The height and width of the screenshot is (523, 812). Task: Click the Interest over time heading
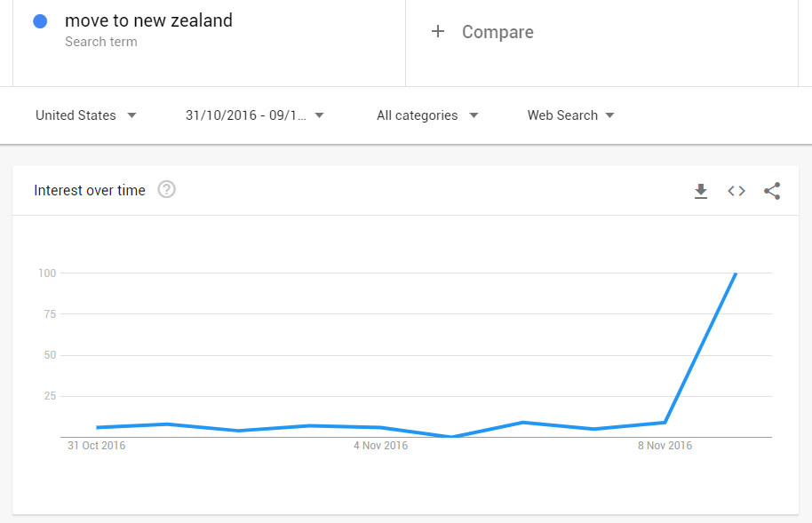(x=90, y=190)
